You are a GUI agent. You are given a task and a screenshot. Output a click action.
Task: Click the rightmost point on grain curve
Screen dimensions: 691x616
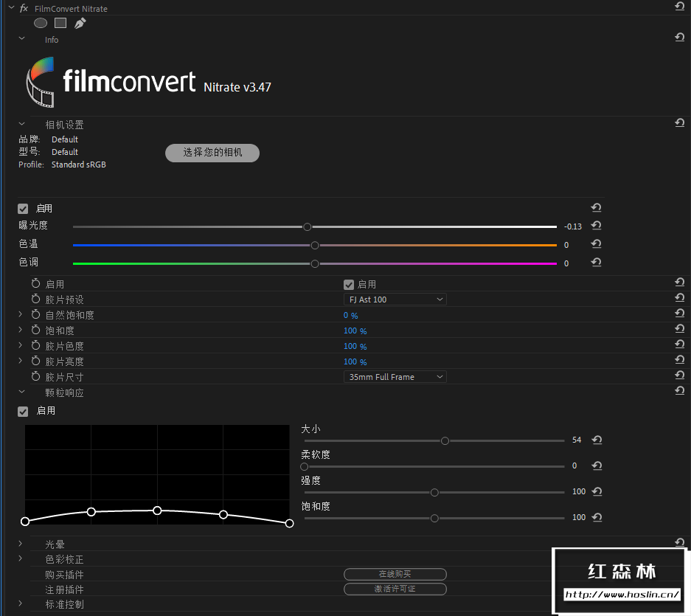coord(289,523)
